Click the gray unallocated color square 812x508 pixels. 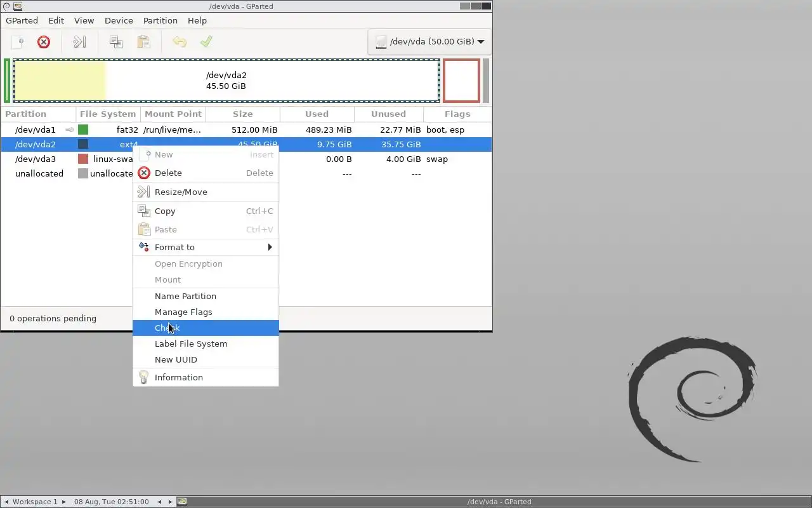(x=83, y=173)
